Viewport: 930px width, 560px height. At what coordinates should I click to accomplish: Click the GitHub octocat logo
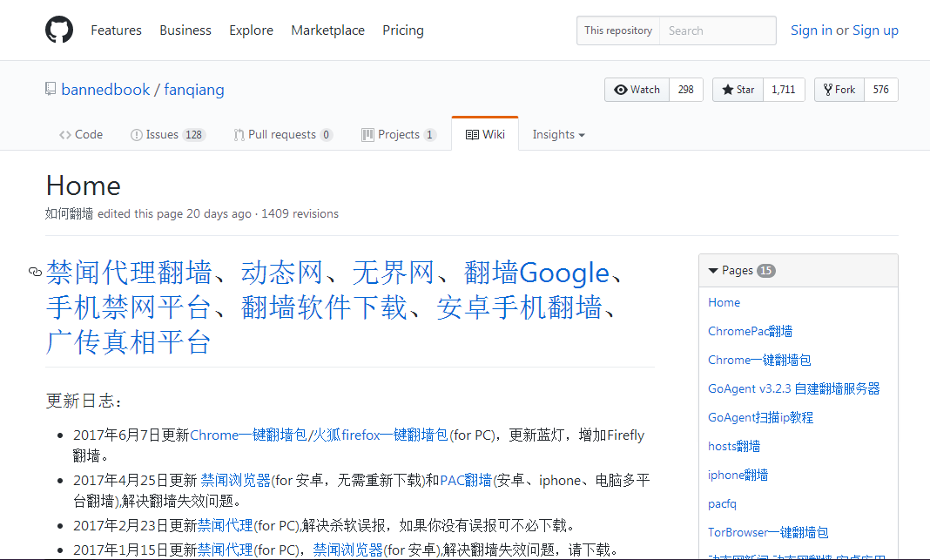point(59,30)
